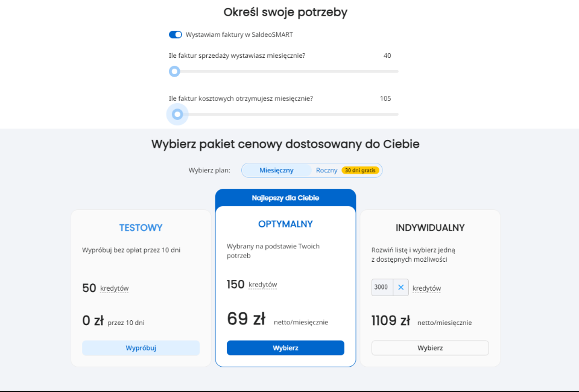Viewport: 579px width, 392px height.
Task: Click the Wybierz button in INDYWIDUALNY
Action: click(x=430, y=348)
